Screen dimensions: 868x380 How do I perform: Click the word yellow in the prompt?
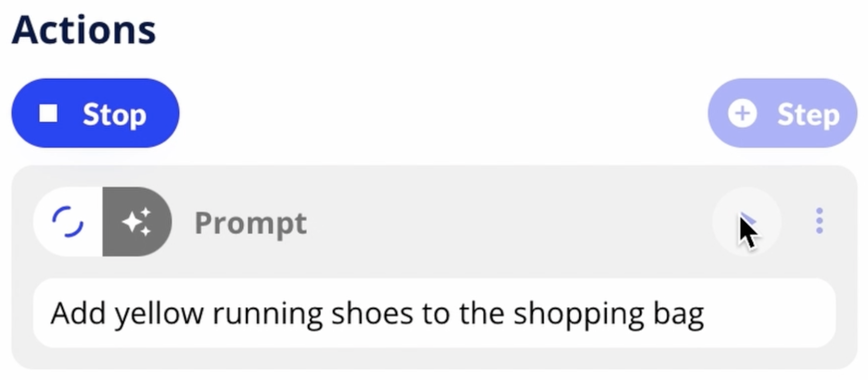(x=159, y=313)
